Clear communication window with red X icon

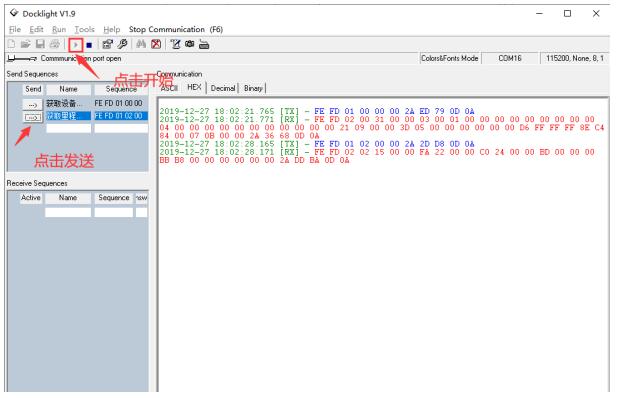coord(156,44)
